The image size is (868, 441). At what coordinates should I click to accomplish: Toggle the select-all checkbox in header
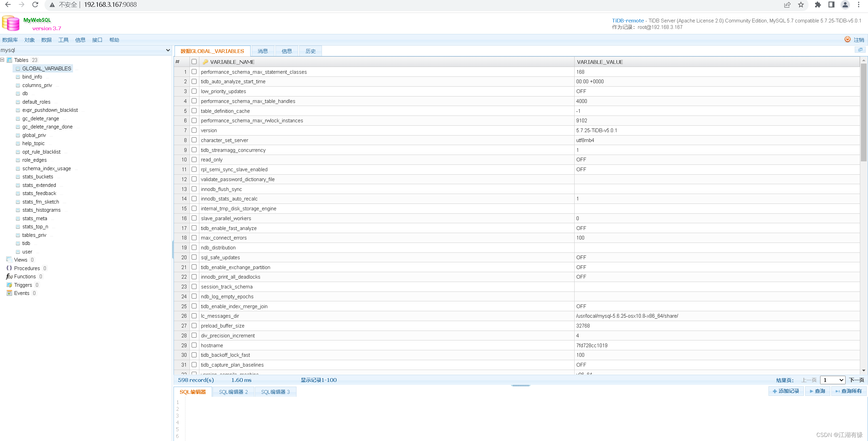coord(194,61)
